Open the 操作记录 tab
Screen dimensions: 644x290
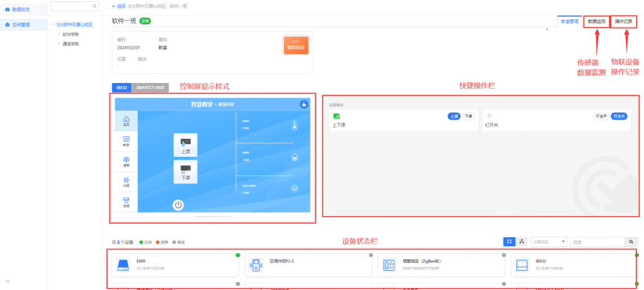click(623, 21)
